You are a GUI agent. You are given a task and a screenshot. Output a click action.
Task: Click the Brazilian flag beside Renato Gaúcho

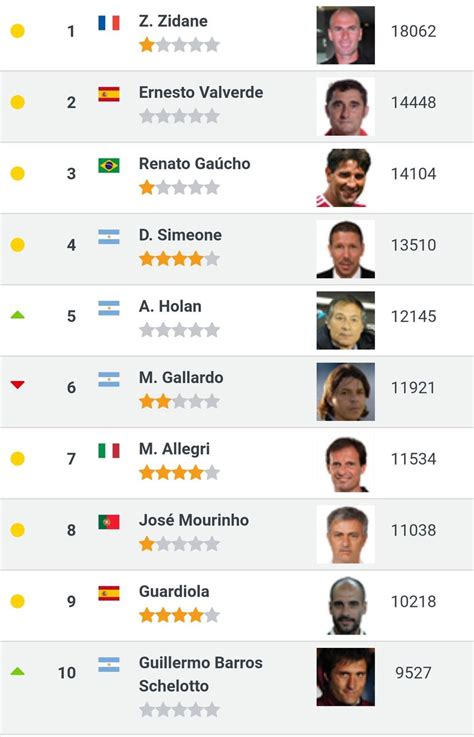pos(109,165)
